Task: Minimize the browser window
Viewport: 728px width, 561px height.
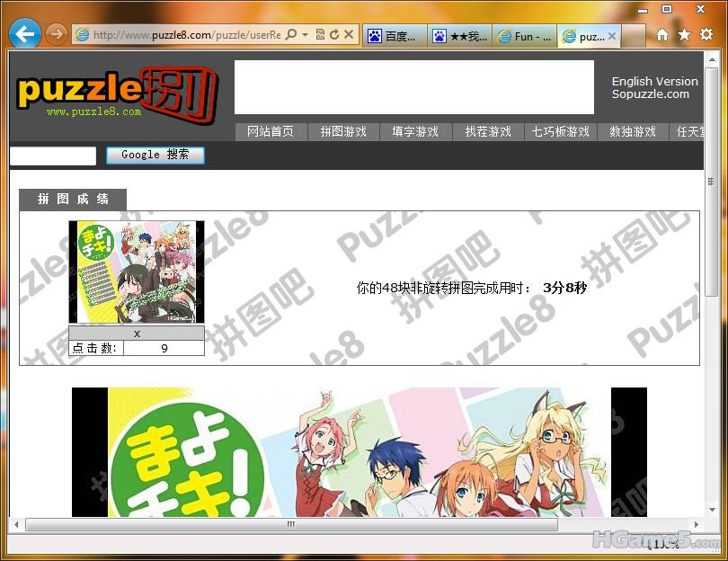Action: click(643, 10)
